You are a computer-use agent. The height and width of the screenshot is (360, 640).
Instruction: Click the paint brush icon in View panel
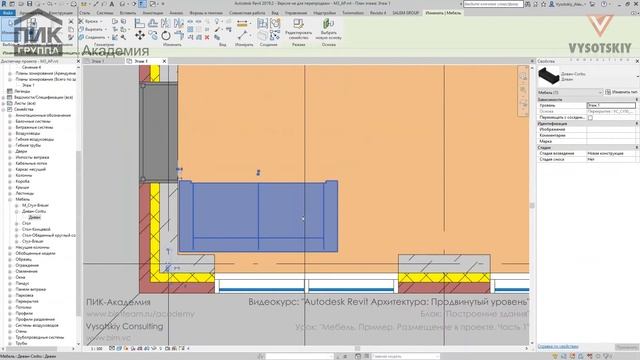pyautogui.click(x=217, y=29)
